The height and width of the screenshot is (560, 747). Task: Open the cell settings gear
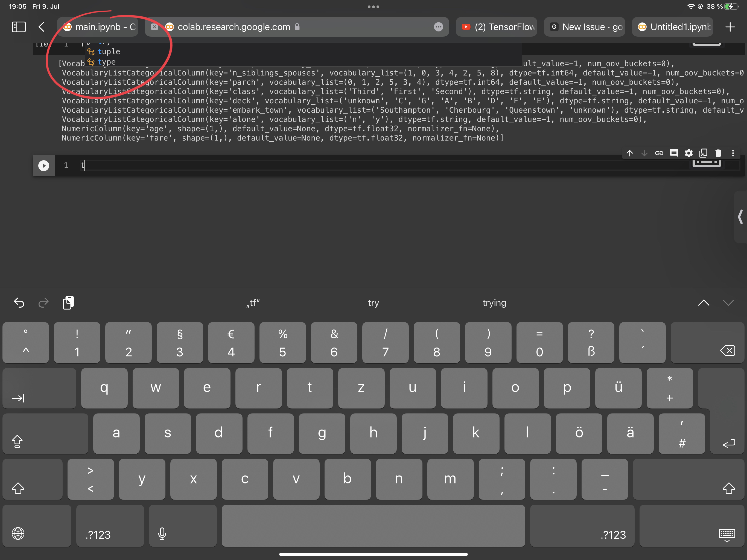pos(689,153)
